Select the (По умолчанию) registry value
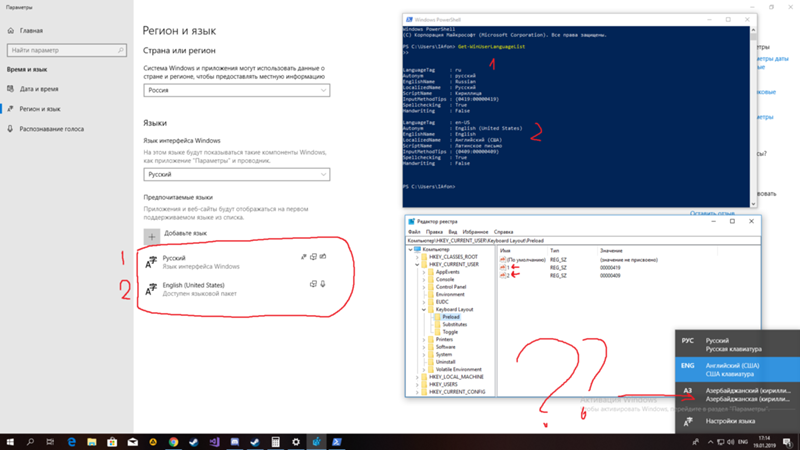Image resolution: width=800 pixels, height=450 pixels. click(x=526, y=260)
